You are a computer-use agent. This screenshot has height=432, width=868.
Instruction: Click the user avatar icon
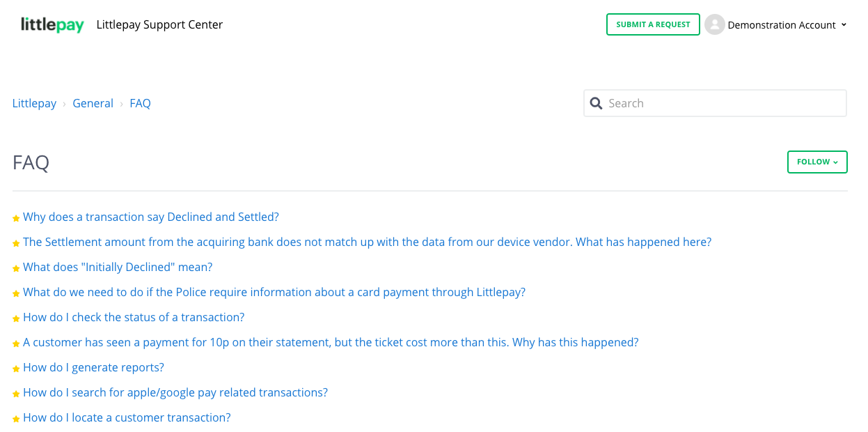click(714, 24)
